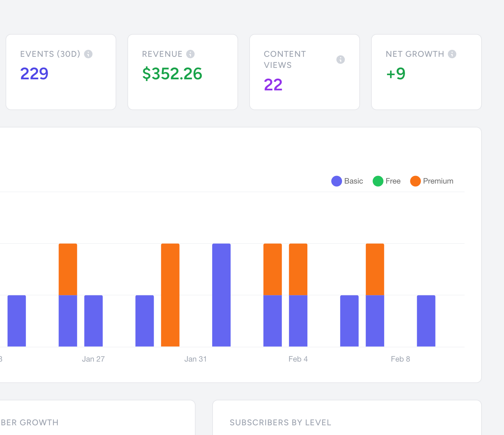
Task: Expand the SUBSCRIBERS BY LEVEL section
Action: pyautogui.click(x=280, y=423)
